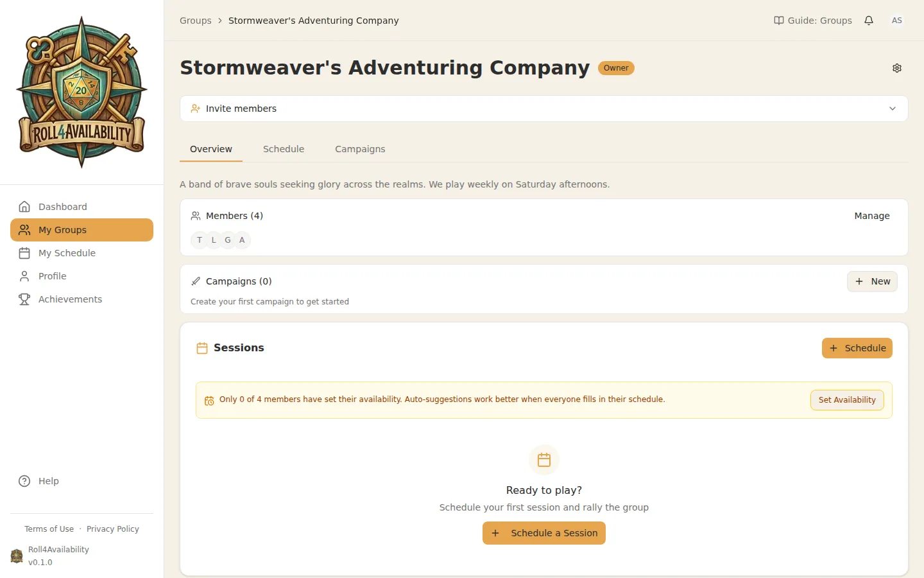Click the notifications bell icon
924x578 pixels.
tap(869, 21)
